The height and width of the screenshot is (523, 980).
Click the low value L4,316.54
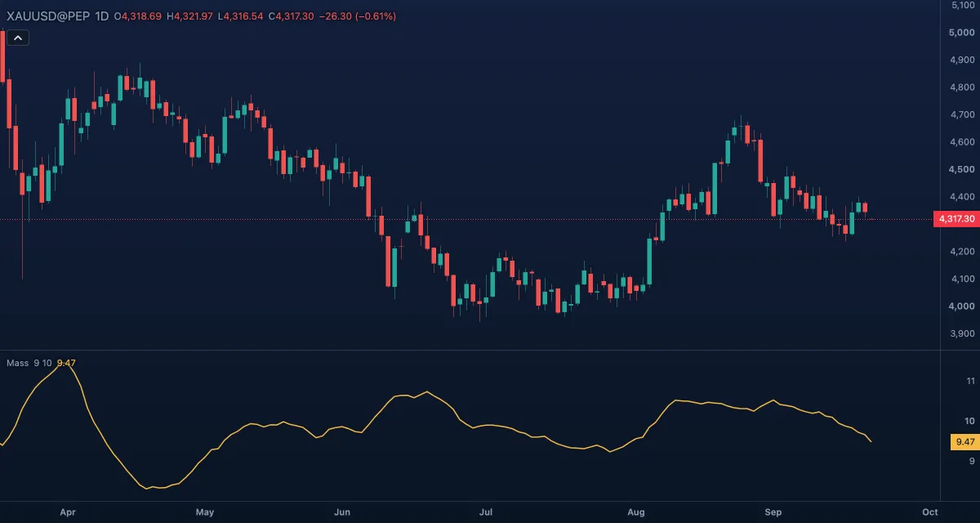coord(240,16)
